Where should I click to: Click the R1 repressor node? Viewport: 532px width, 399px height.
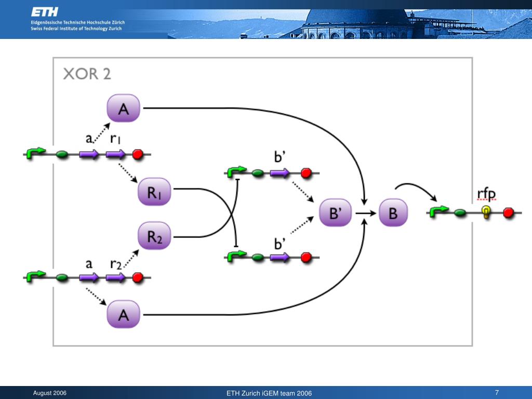click(154, 194)
